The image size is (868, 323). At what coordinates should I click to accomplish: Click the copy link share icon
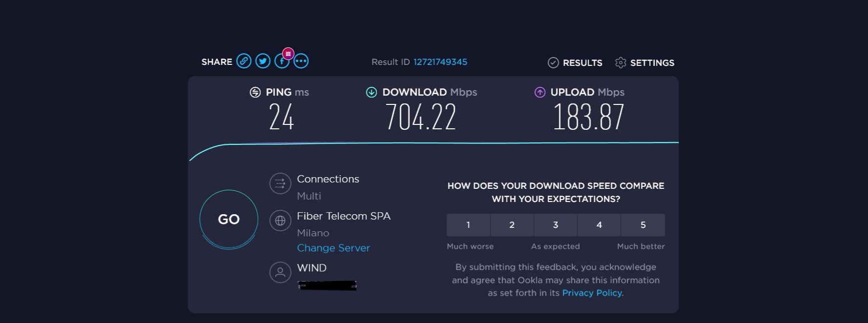pos(244,61)
